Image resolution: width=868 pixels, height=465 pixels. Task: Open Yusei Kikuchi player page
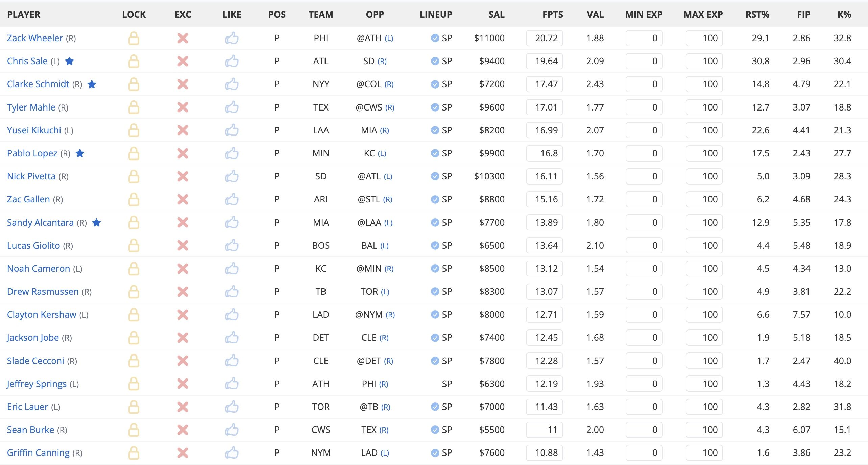[x=34, y=130]
